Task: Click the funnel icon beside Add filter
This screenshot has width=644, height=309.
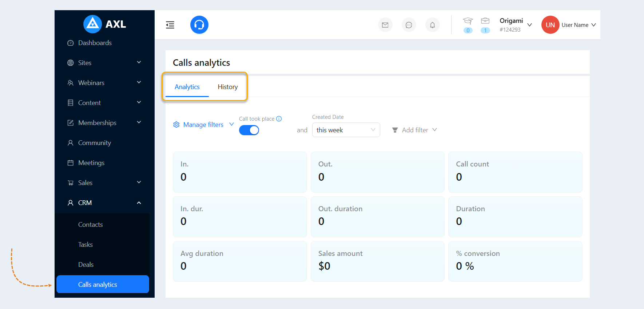Action: pos(395,130)
